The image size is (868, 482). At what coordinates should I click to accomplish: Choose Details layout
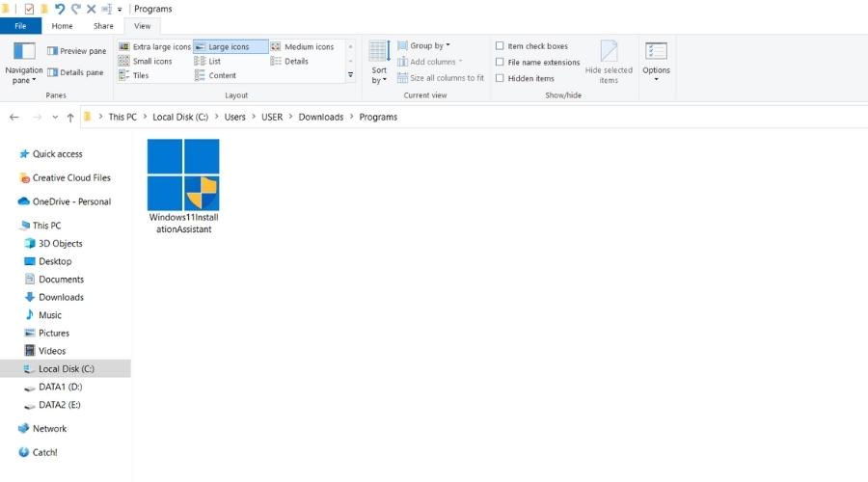coord(289,61)
